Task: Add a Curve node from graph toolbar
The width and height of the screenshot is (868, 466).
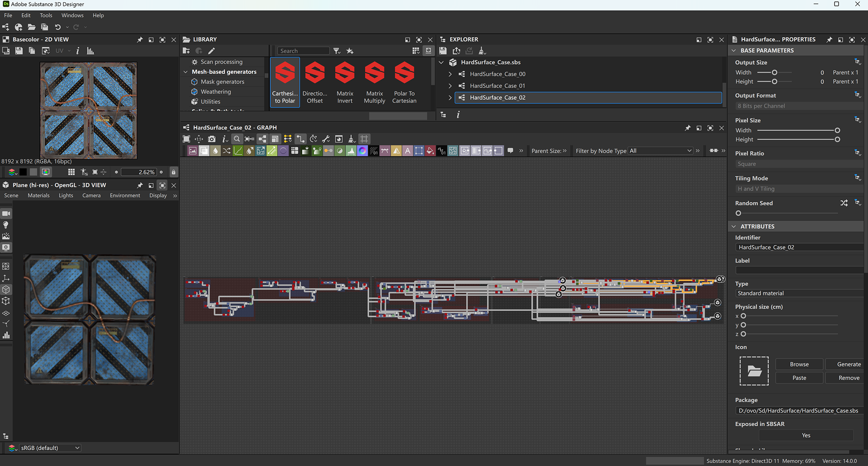Action: click(x=238, y=151)
